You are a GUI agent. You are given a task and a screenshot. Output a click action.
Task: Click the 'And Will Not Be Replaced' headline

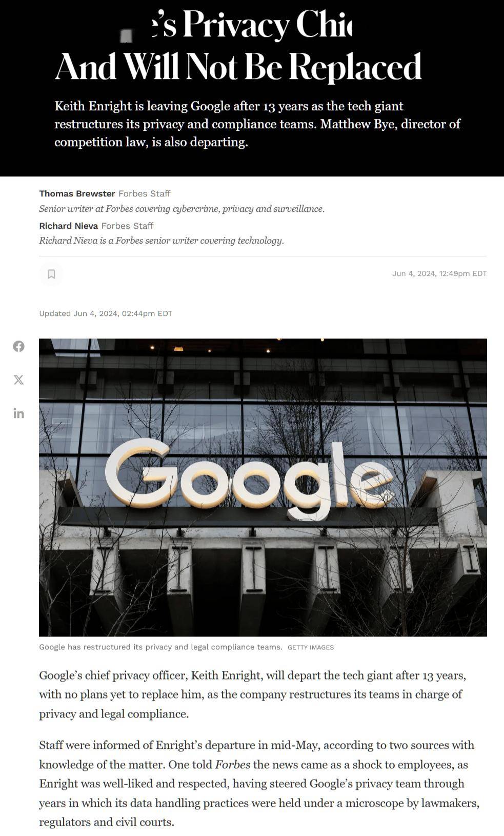[238, 67]
